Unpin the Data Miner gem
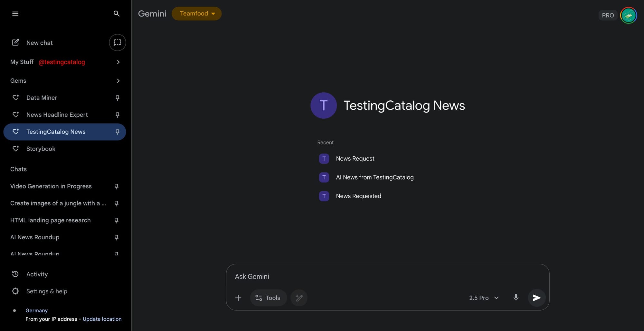644x331 pixels. click(118, 98)
